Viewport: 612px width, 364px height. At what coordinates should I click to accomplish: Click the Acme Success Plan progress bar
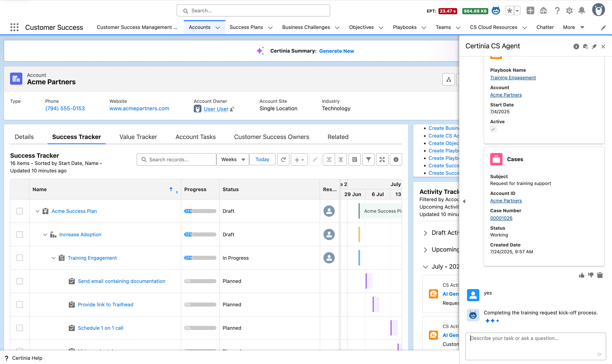200,211
